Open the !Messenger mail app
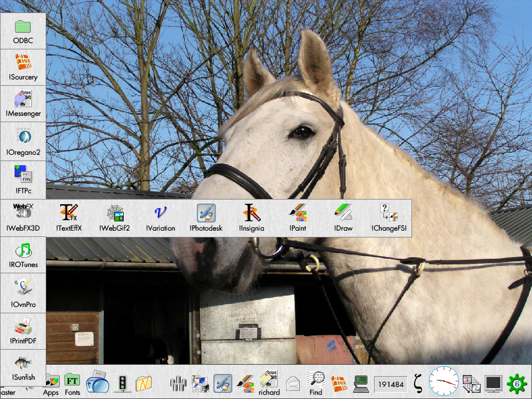The height and width of the screenshot is (399, 532). tap(23, 104)
